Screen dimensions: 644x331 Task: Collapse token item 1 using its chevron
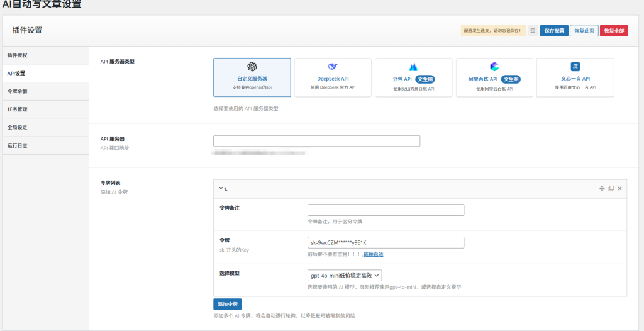[x=221, y=188]
